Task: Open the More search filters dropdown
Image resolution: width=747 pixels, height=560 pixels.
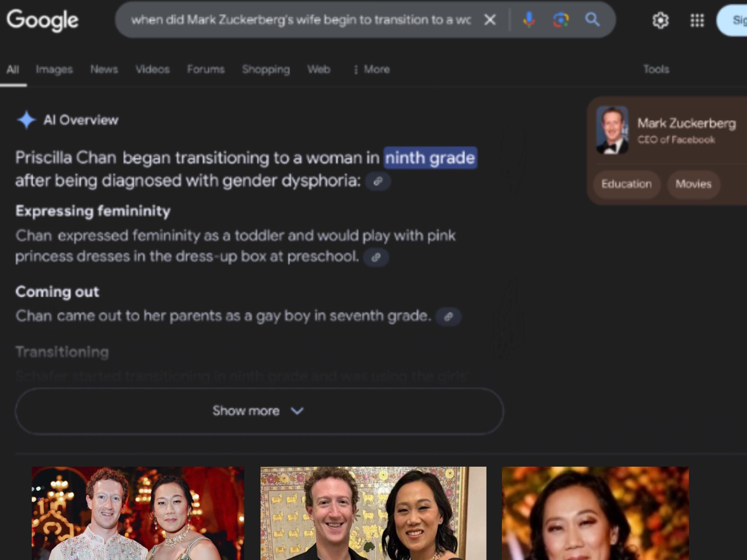Action: point(372,69)
